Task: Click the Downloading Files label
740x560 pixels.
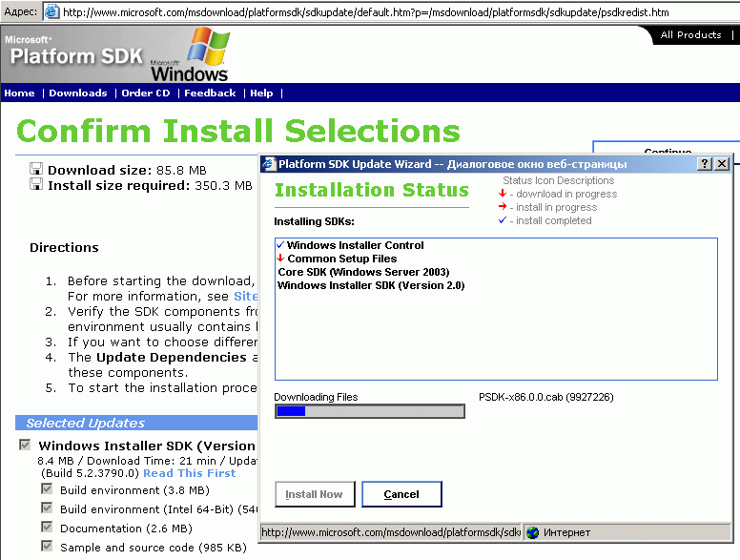Action: pos(316,397)
